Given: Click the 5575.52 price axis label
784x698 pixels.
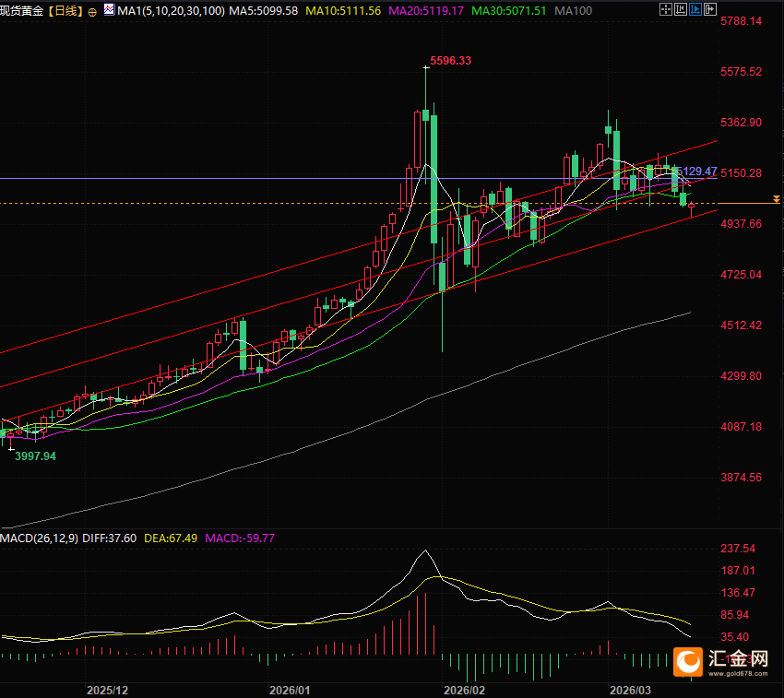Looking at the screenshot, I should coord(741,72).
